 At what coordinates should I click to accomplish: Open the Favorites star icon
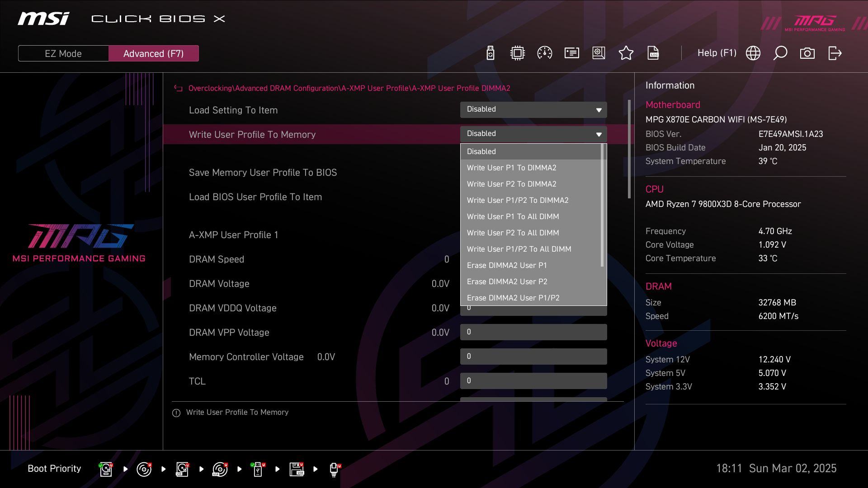pos(626,53)
